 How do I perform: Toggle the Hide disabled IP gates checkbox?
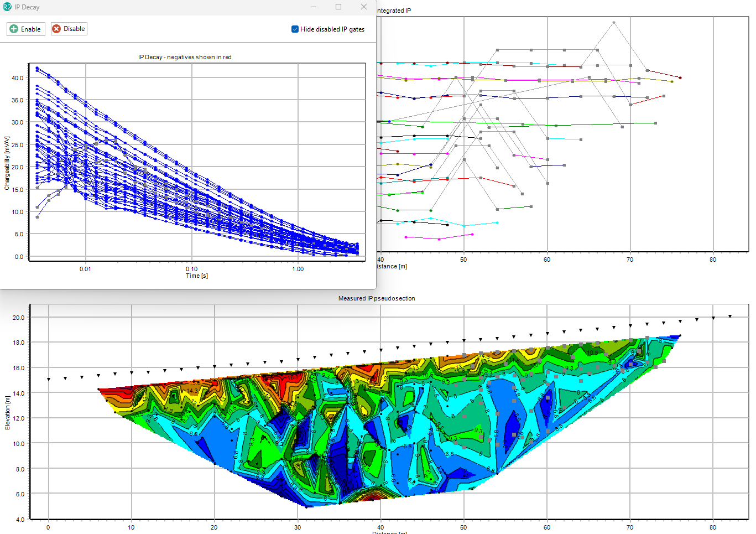[295, 29]
